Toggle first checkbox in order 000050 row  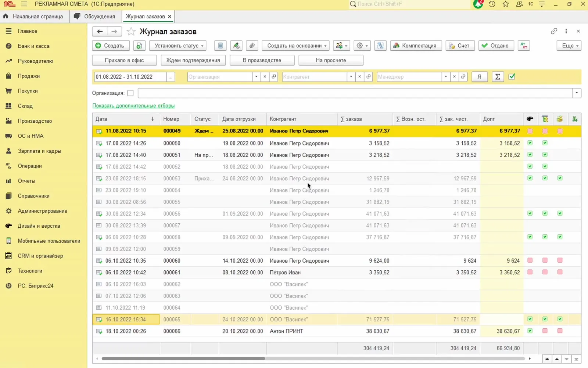click(530, 143)
